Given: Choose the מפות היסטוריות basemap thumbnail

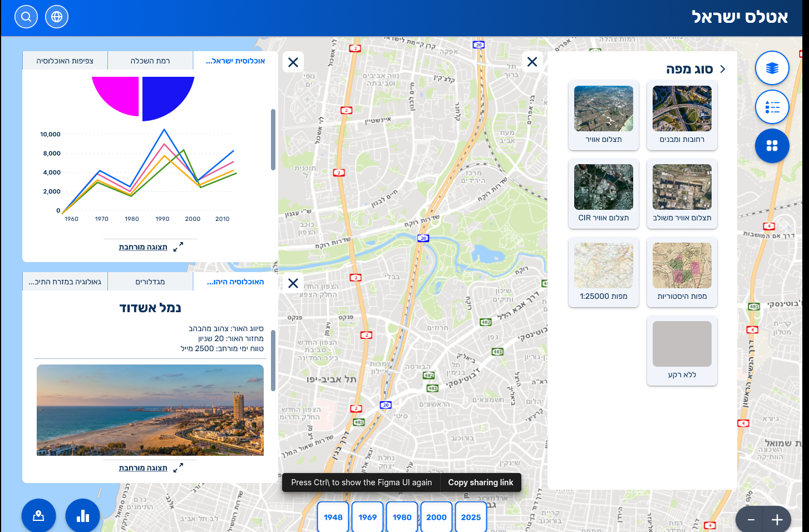Looking at the screenshot, I should (682, 272).
